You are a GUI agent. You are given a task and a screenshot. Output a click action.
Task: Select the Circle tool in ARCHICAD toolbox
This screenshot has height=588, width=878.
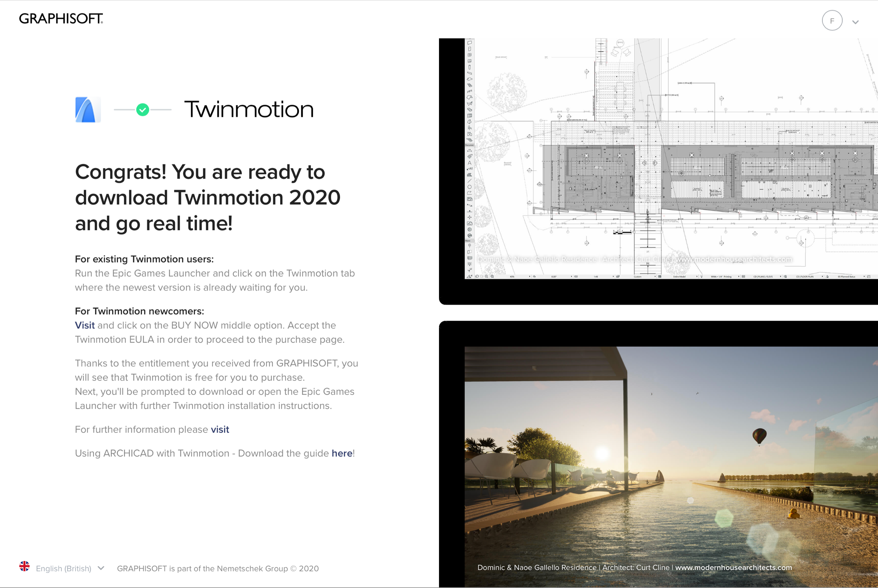pyautogui.click(x=469, y=187)
